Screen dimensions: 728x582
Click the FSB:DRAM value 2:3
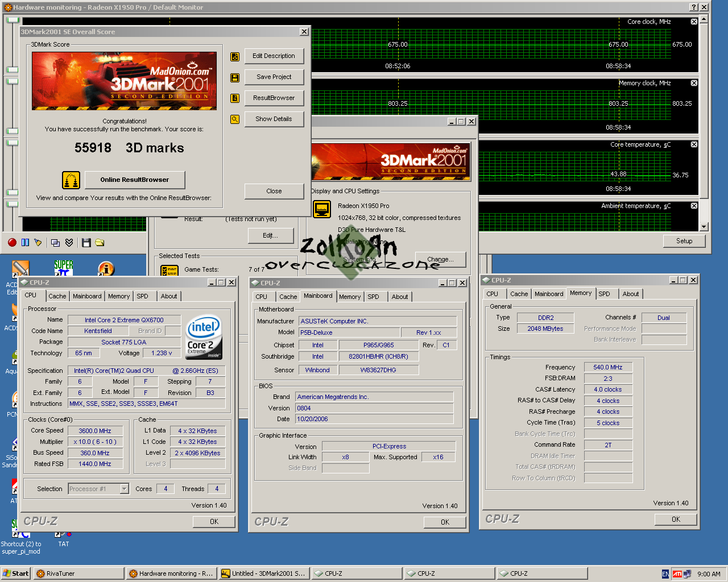tap(608, 379)
